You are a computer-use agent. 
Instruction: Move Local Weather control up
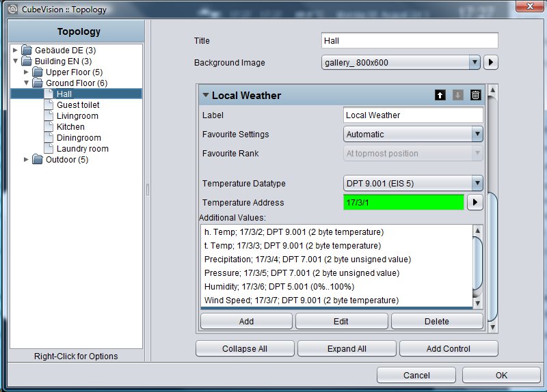(440, 95)
